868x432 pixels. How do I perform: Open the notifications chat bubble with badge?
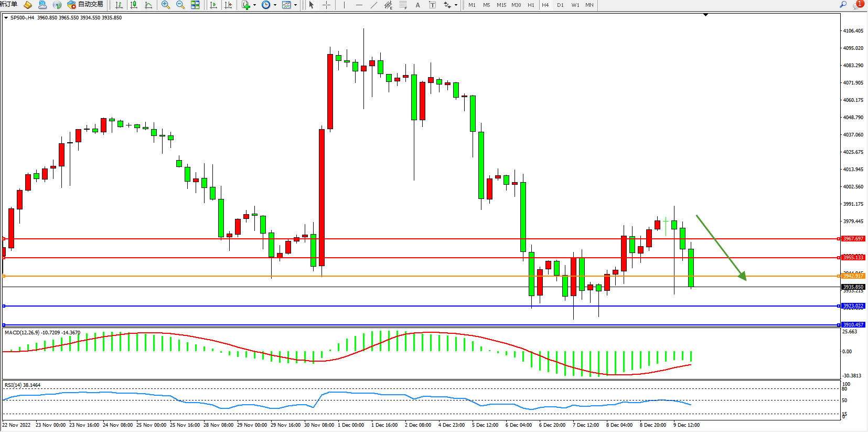858,4
